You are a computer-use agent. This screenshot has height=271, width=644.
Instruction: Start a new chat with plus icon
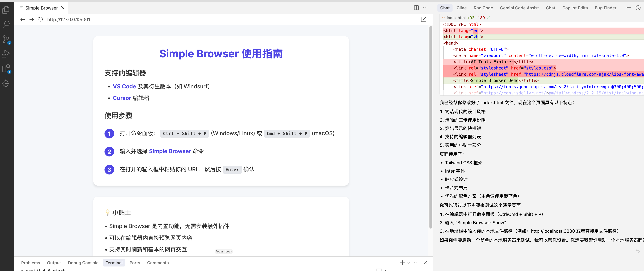point(629,8)
